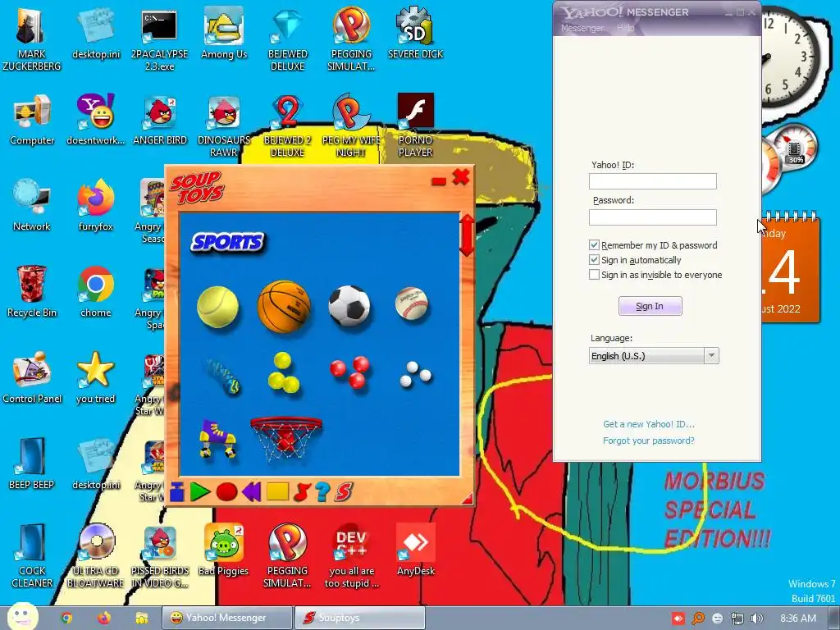Select the chome desktop shortcut
The width and height of the screenshot is (840, 630).
tap(95, 292)
